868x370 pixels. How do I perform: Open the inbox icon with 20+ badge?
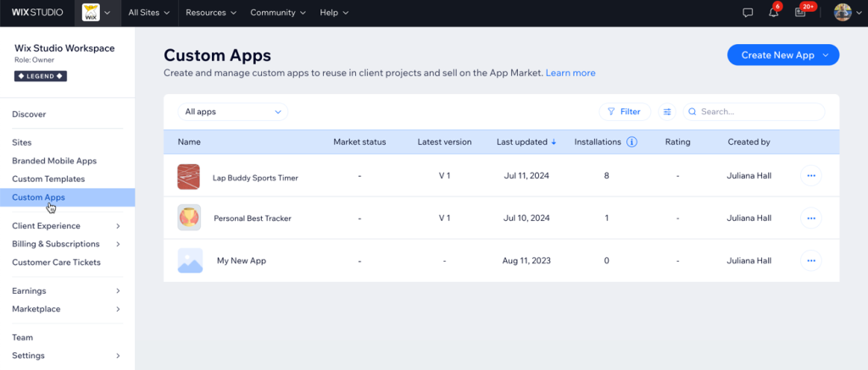point(801,12)
